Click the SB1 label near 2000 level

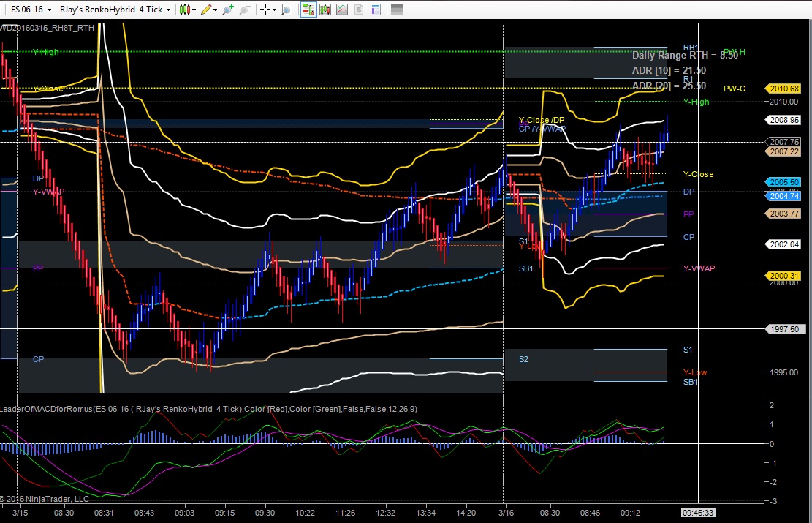[525, 268]
